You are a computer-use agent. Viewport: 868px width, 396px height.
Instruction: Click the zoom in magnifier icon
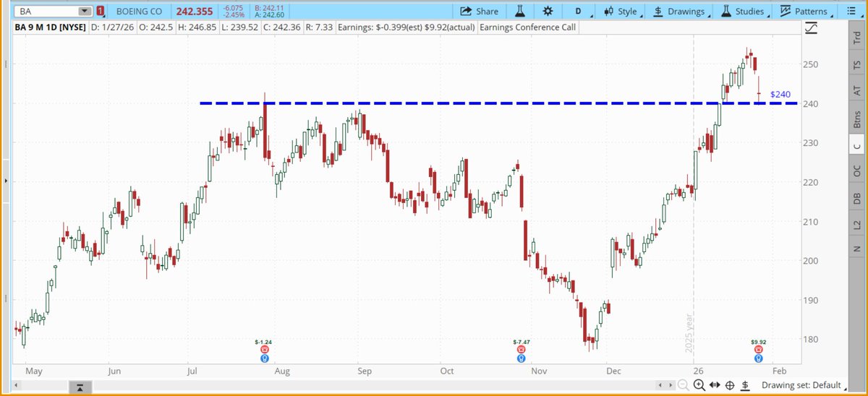[x=699, y=385]
